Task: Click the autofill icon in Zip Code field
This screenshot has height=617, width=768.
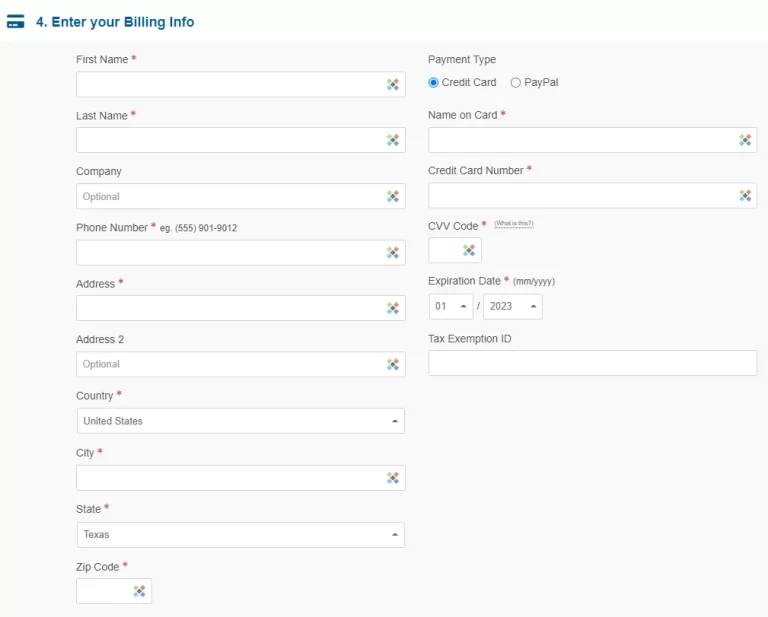Action: pos(140,592)
